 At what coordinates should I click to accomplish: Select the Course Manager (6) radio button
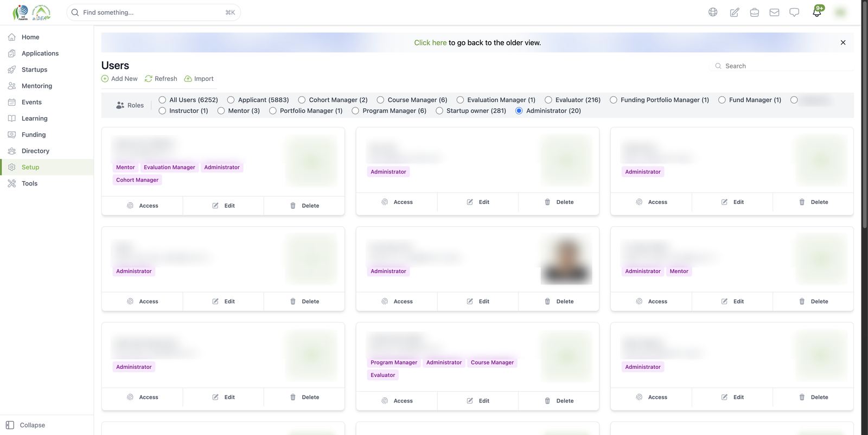tap(380, 100)
